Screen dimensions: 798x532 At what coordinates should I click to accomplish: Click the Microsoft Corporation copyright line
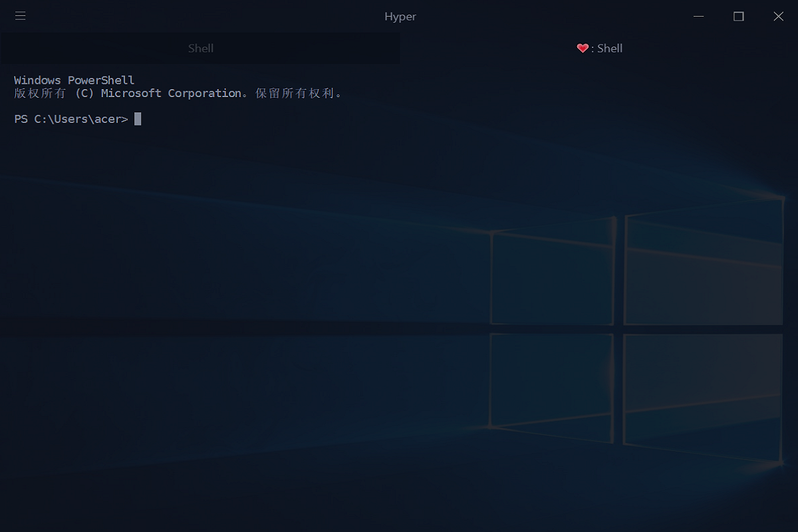[x=178, y=93]
